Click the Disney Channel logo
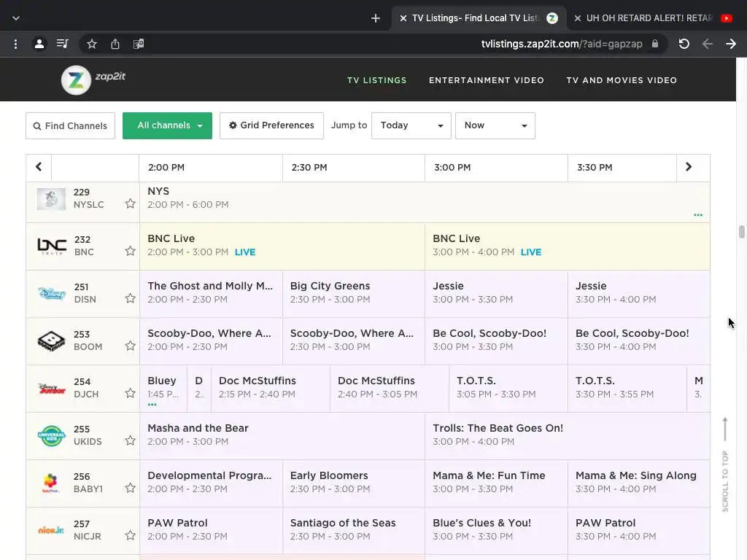Viewport: 747px width, 560px height. 52,293
